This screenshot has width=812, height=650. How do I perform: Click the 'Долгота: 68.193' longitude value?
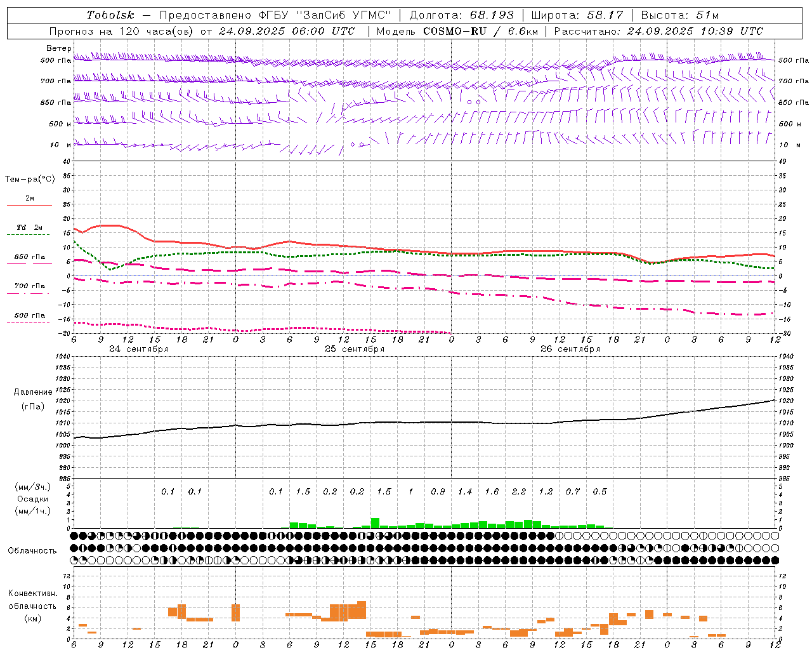pos(462,15)
